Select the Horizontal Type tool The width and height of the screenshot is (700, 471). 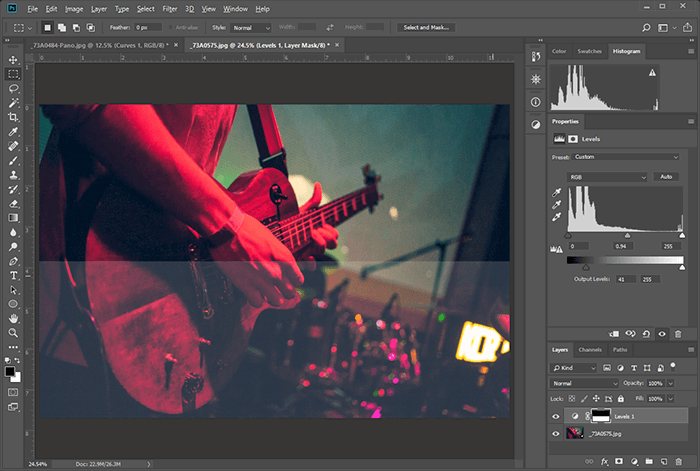pos(13,275)
